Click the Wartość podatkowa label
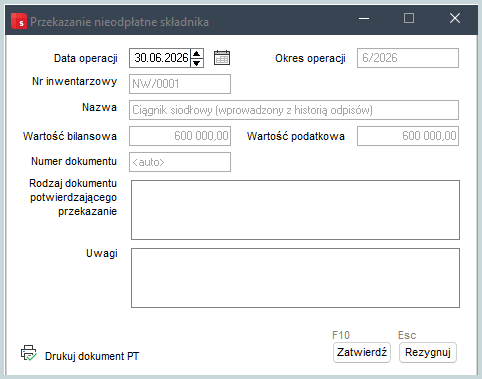 296,136
